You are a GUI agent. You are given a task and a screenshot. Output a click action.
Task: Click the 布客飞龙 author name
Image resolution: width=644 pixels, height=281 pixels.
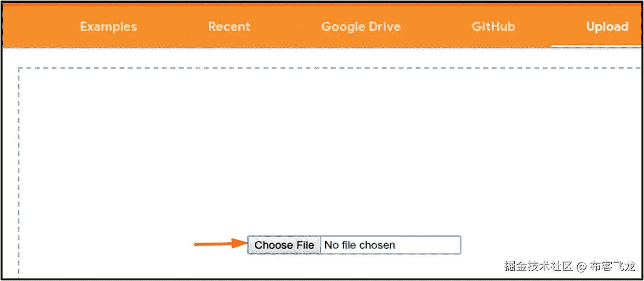click(x=613, y=266)
